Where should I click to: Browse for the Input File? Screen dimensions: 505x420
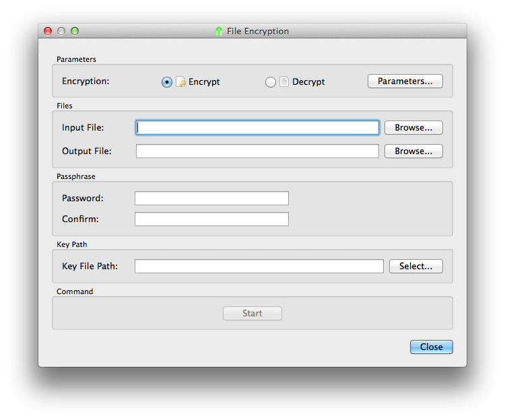[x=413, y=127]
